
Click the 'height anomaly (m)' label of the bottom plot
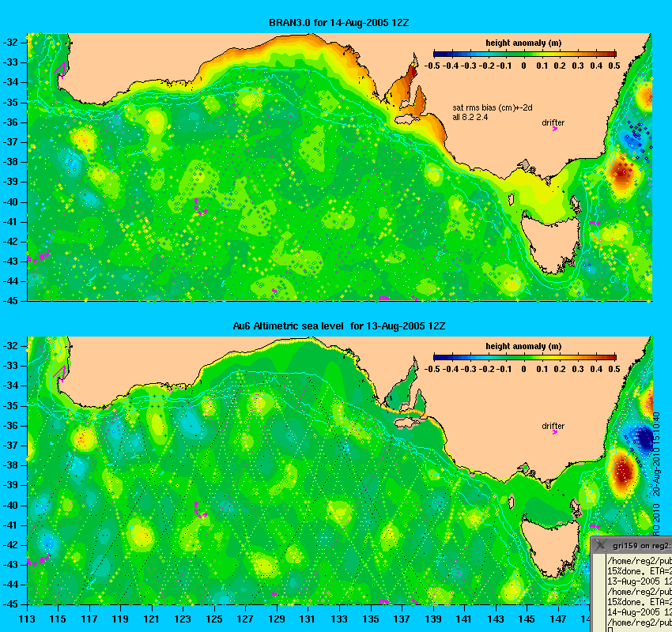tap(523, 346)
